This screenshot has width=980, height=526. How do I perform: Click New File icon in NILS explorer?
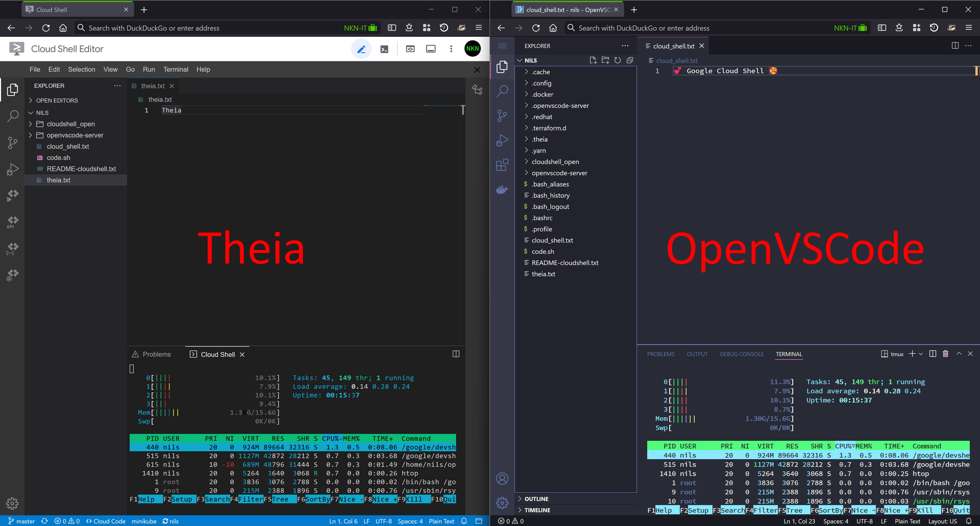click(593, 60)
